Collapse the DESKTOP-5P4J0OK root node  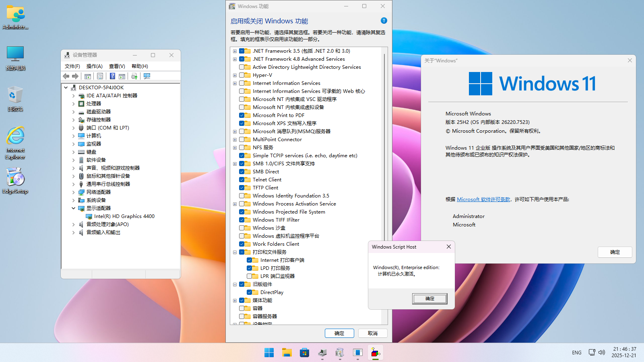click(66, 87)
